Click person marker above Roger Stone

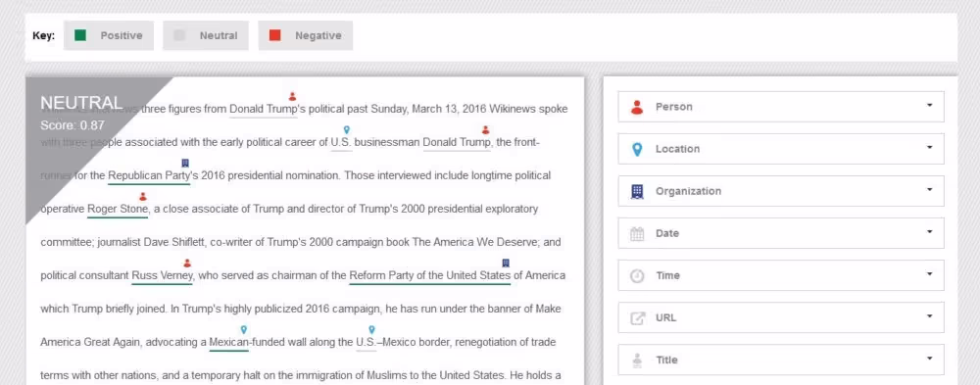click(x=142, y=196)
